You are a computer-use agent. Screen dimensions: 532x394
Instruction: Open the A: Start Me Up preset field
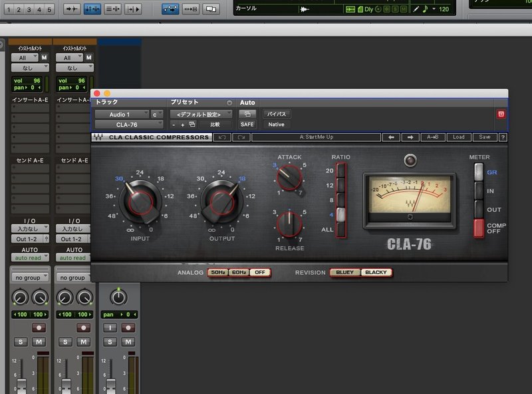(317, 137)
